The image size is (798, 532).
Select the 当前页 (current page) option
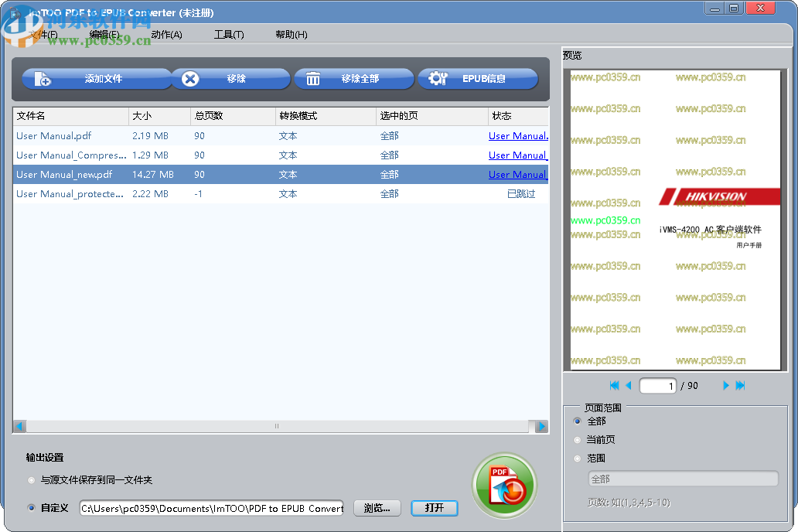tap(575, 439)
